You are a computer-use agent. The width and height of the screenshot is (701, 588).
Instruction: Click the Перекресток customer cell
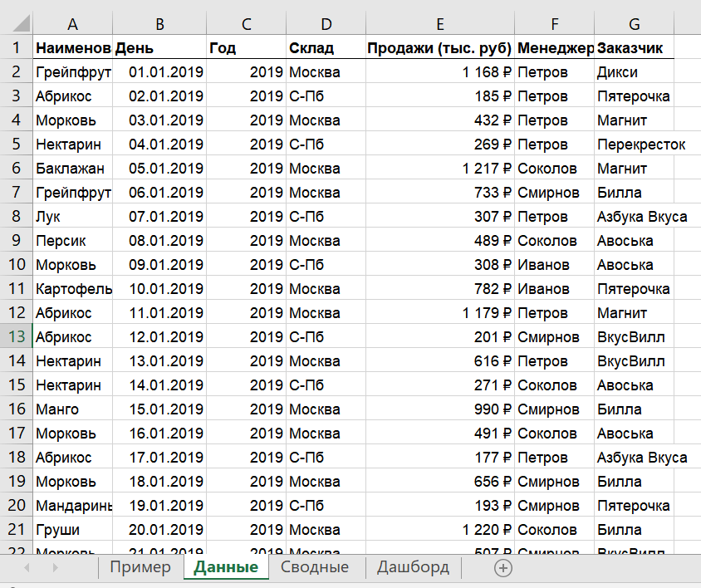coord(641,145)
